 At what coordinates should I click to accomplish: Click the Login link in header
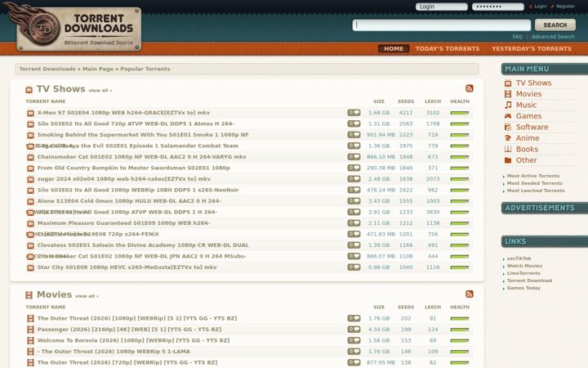click(x=540, y=7)
